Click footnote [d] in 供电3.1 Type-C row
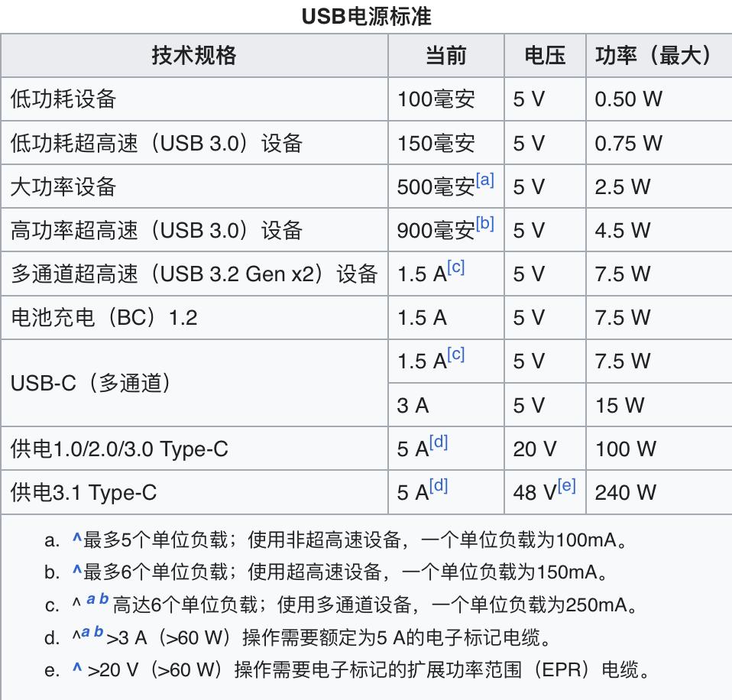This screenshot has height=700, width=732. [x=439, y=486]
